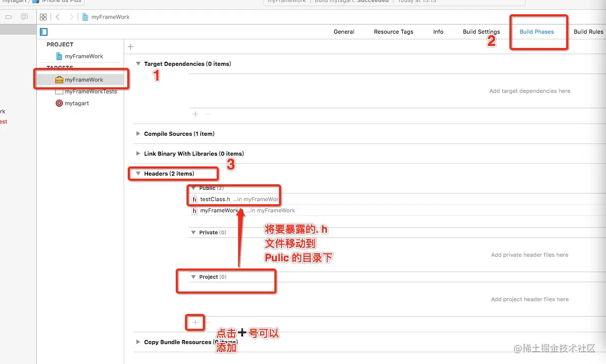The width and height of the screenshot is (606, 364).
Task: Open the related items grid menu
Action: coord(43,17)
